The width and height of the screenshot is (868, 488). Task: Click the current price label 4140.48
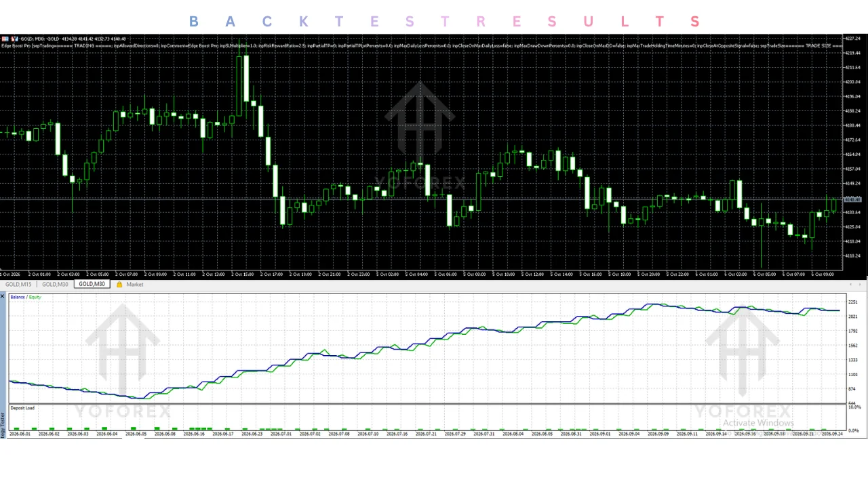(x=852, y=200)
